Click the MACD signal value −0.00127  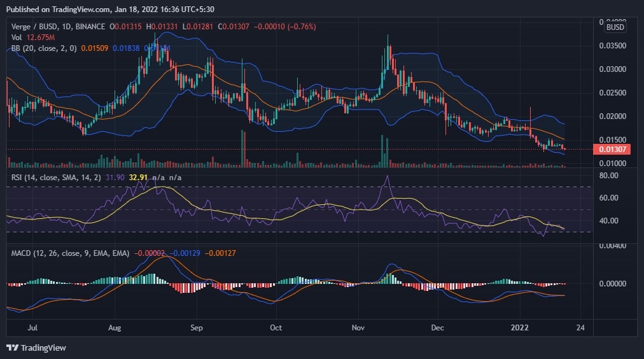click(221, 253)
